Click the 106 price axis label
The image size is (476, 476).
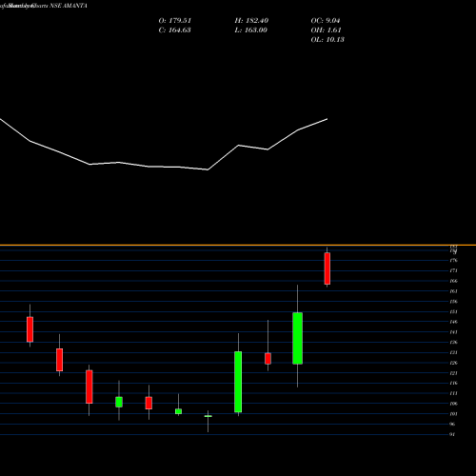click(x=454, y=404)
